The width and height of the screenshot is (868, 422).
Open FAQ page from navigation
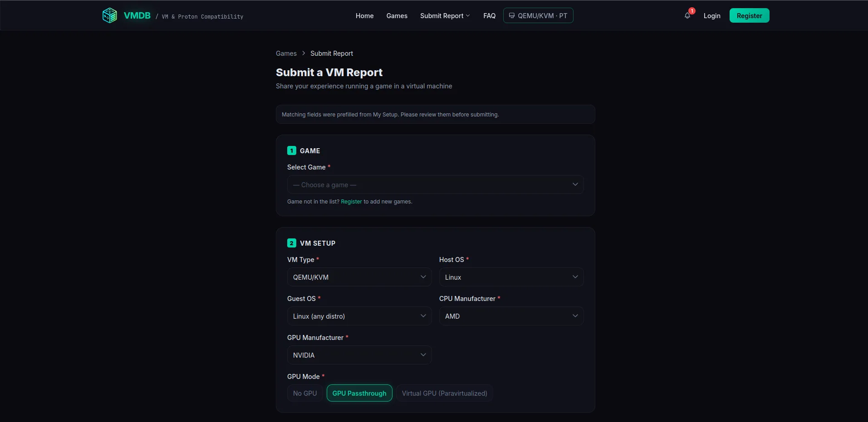490,16
